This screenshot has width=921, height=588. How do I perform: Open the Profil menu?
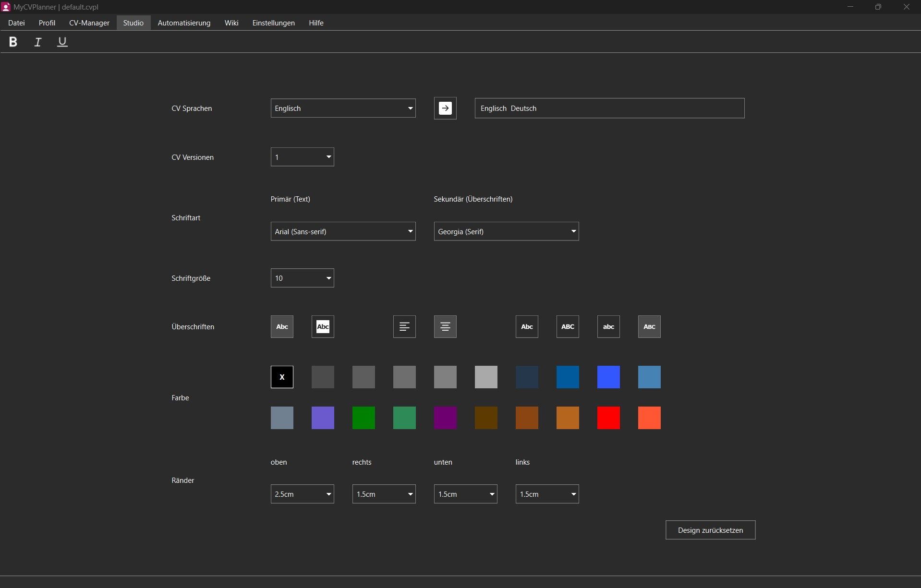click(x=47, y=23)
